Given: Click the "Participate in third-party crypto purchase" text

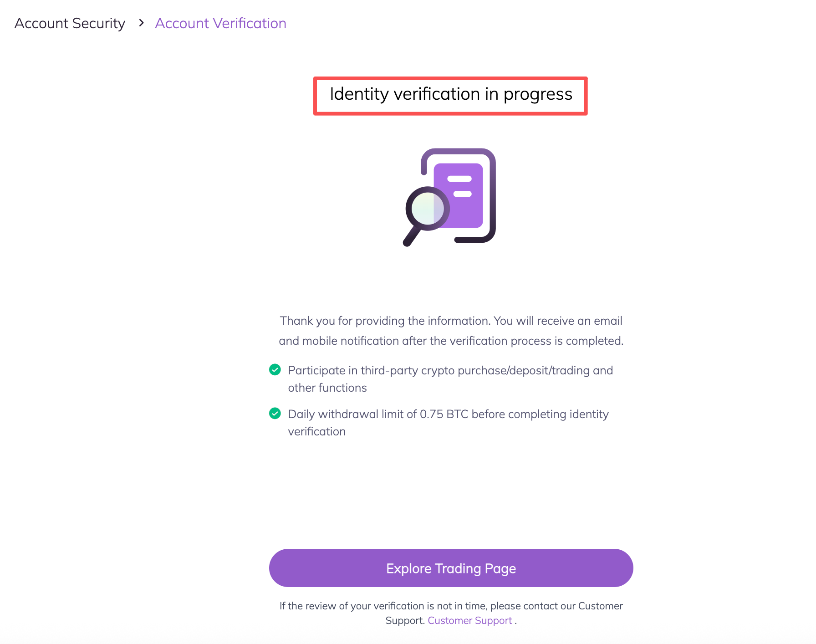Looking at the screenshot, I should [450, 370].
